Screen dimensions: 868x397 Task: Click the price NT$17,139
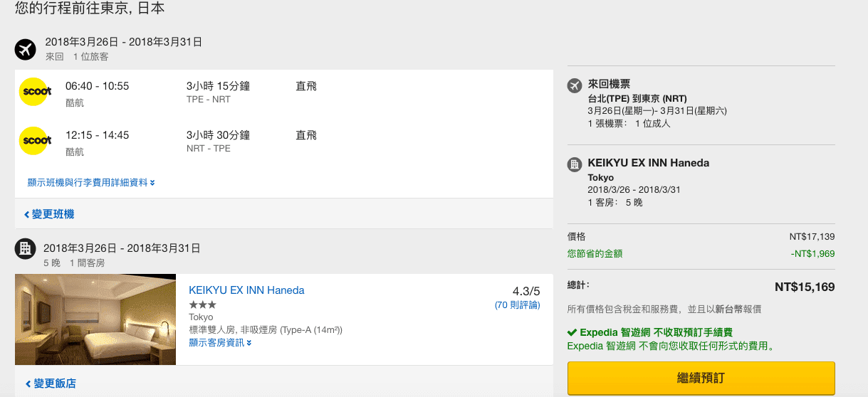812,237
